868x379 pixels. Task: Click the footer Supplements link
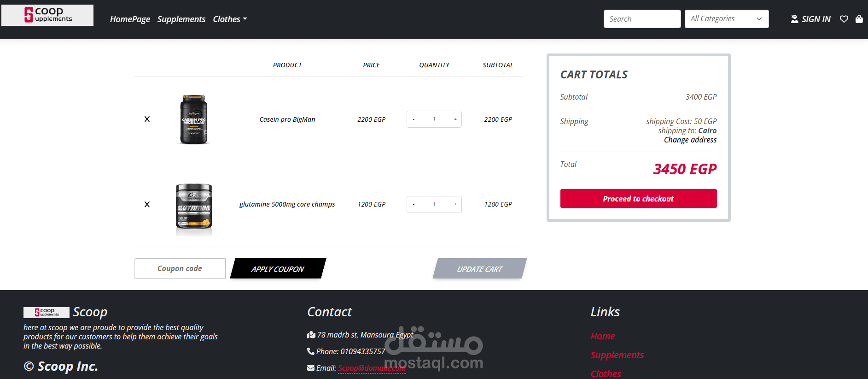click(x=617, y=355)
